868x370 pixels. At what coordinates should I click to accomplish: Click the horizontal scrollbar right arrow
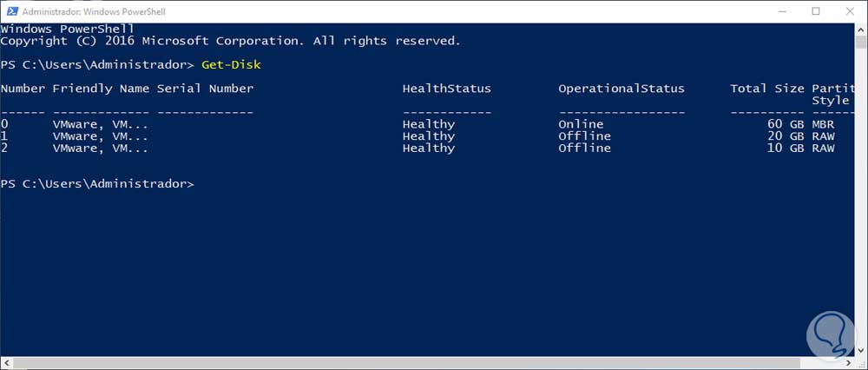pos(848,363)
